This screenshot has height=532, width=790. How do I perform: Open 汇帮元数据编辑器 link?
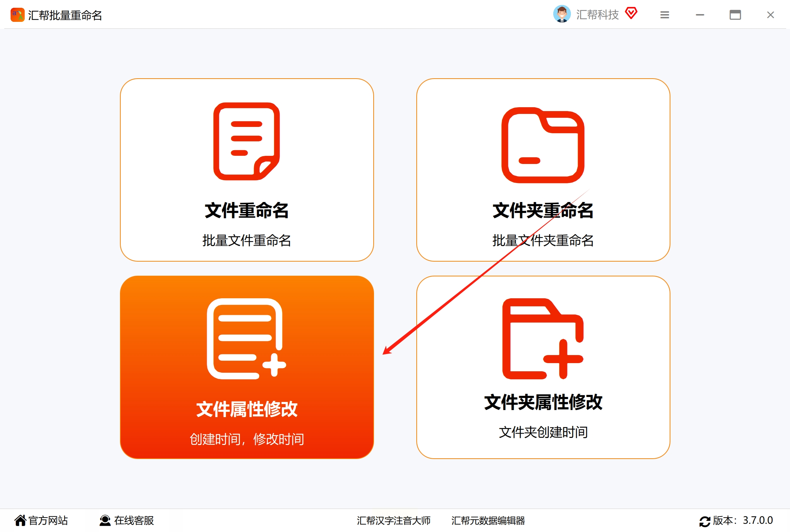pos(488,520)
